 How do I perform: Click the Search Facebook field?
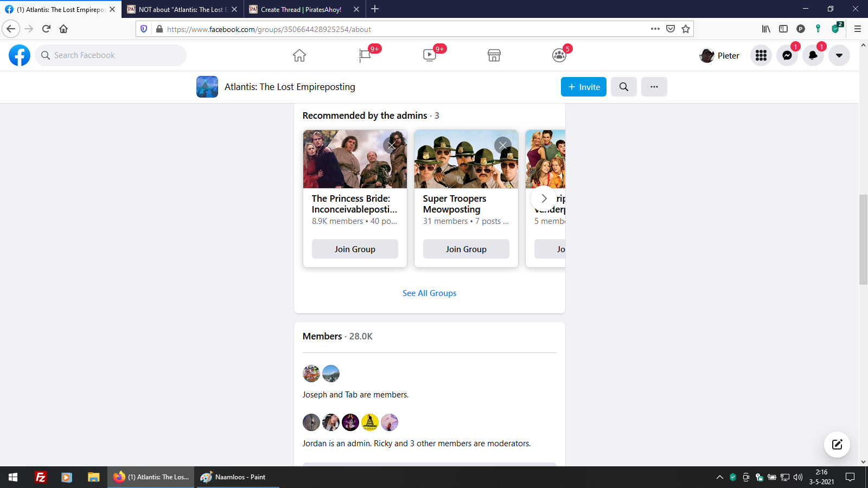pyautogui.click(x=111, y=55)
